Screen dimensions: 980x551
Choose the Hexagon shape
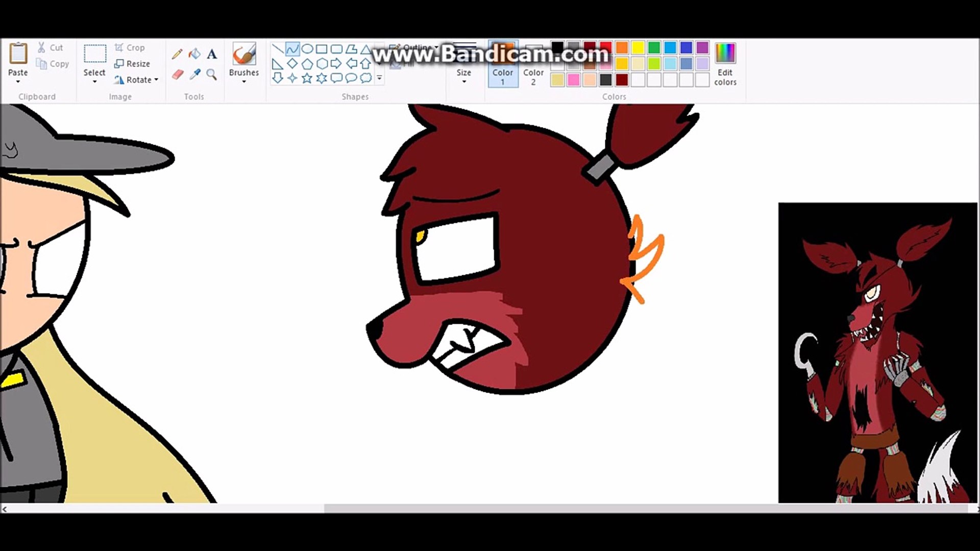(322, 64)
